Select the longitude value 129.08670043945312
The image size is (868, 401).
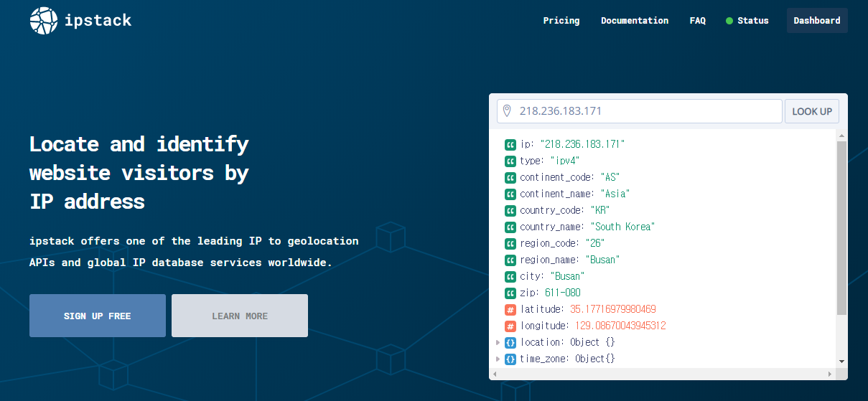pos(621,326)
